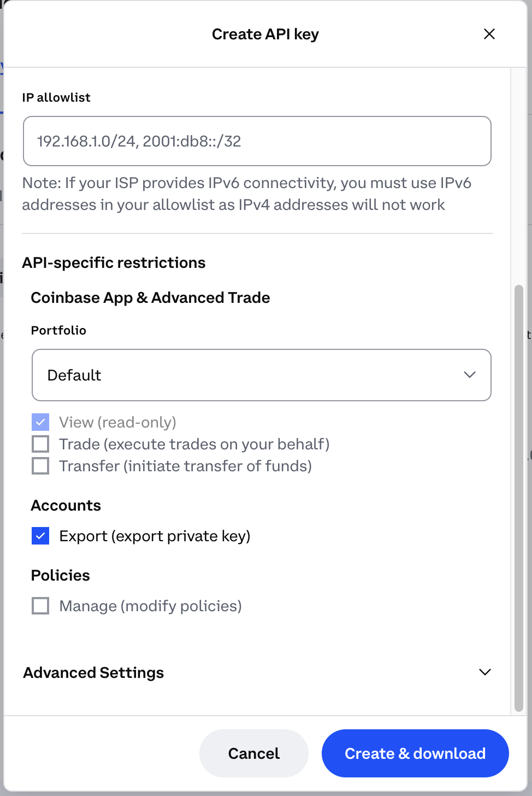The height and width of the screenshot is (796, 532).
Task: Focus the IP allowlist input field
Action: pyautogui.click(x=257, y=141)
